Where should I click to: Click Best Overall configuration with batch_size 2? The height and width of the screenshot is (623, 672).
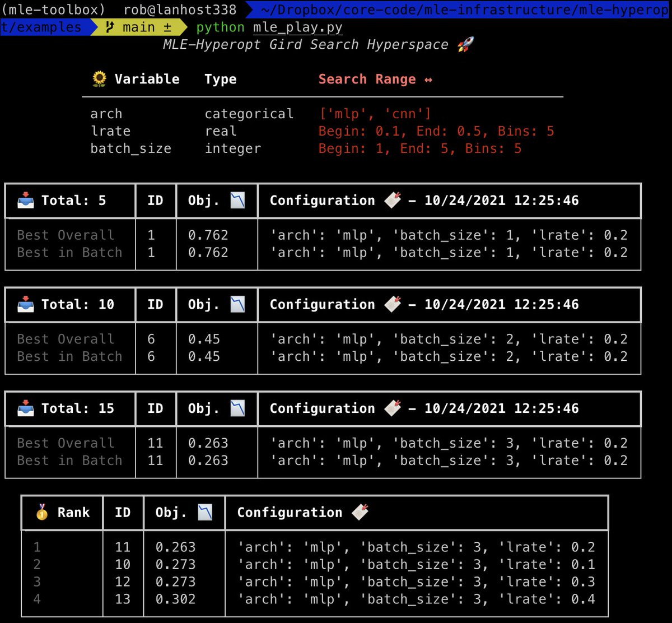click(449, 339)
